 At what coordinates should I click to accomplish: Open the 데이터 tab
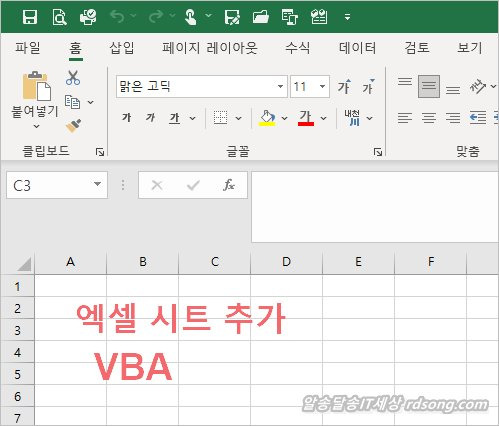pos(357,48)
